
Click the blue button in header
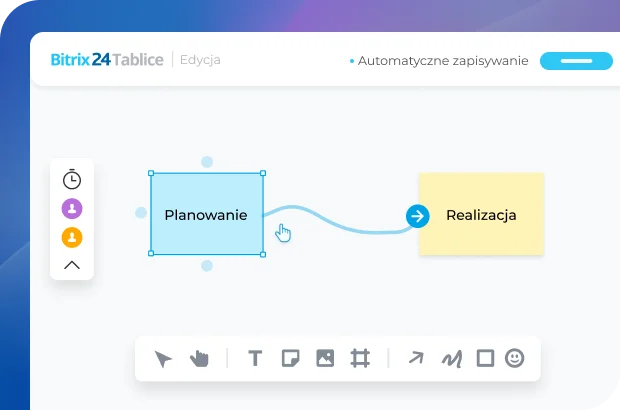576,61
